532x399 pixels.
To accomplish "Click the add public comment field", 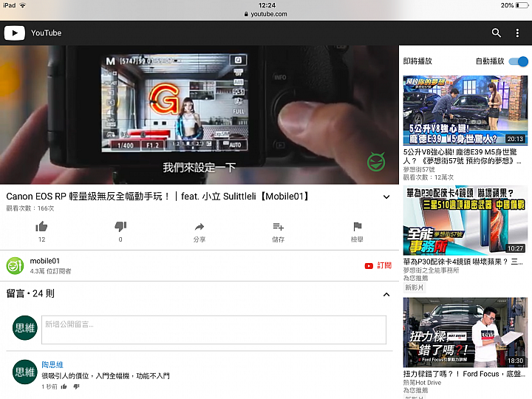I will tap(214, 330).
